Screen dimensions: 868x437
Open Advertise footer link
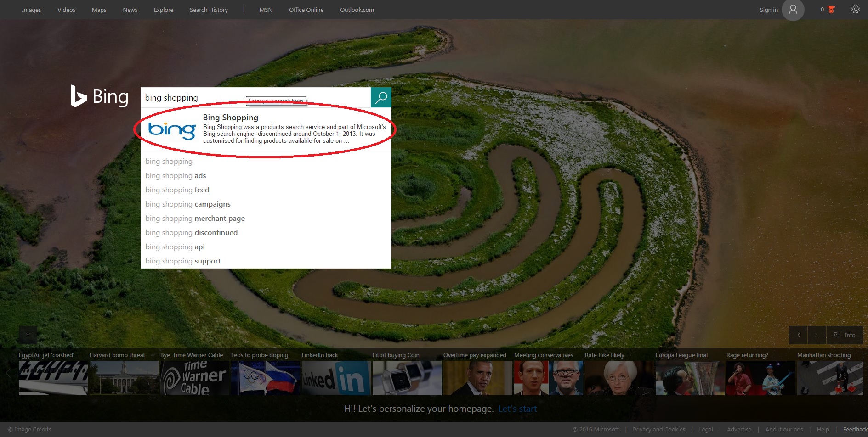[x=739, y=430]
